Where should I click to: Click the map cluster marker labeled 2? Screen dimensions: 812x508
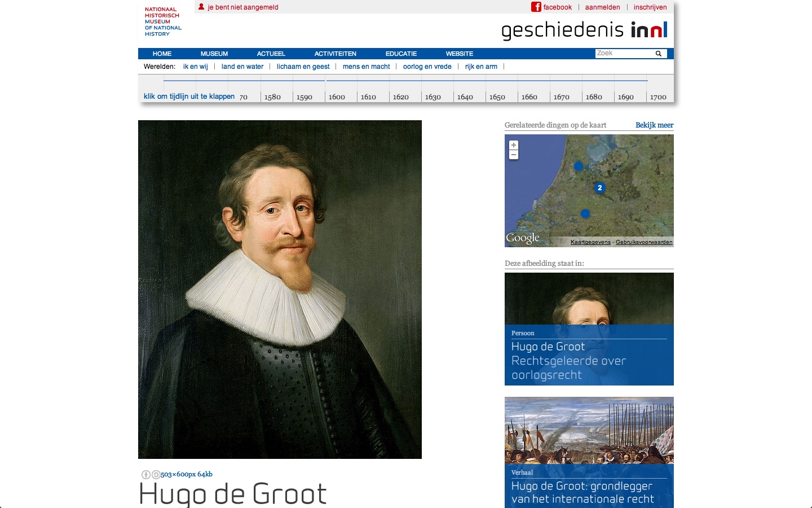point(599,188)
